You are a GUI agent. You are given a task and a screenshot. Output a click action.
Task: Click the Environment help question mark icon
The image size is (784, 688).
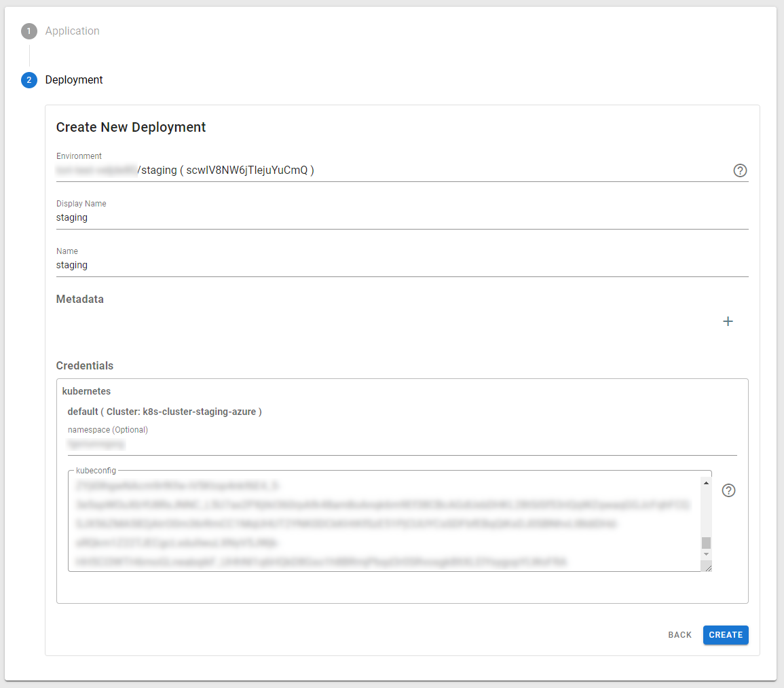click(x=740, y=170)
